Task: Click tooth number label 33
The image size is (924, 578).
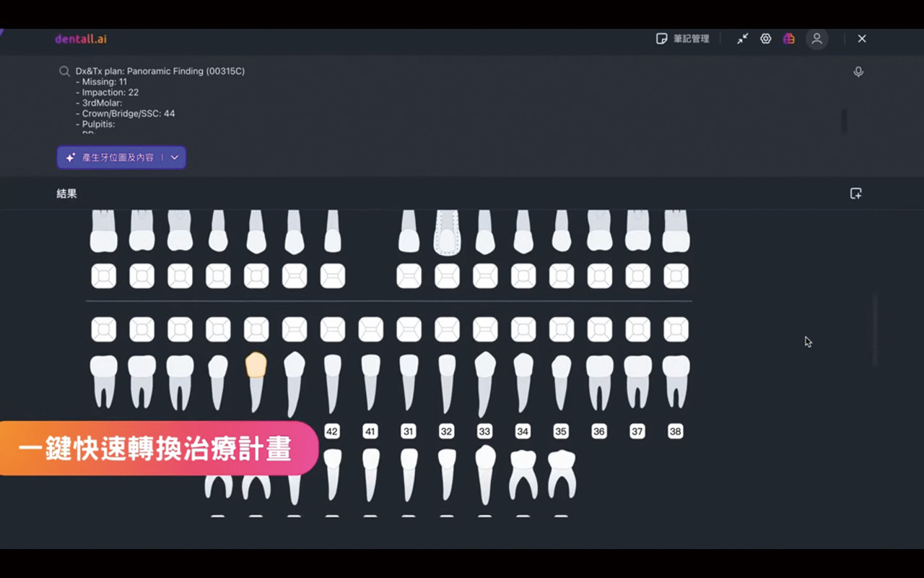Action: coord(484,431)
